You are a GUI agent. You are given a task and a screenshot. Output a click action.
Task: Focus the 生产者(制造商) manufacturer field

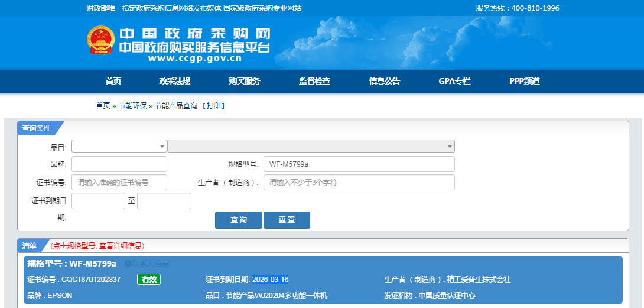pos(359,183)
